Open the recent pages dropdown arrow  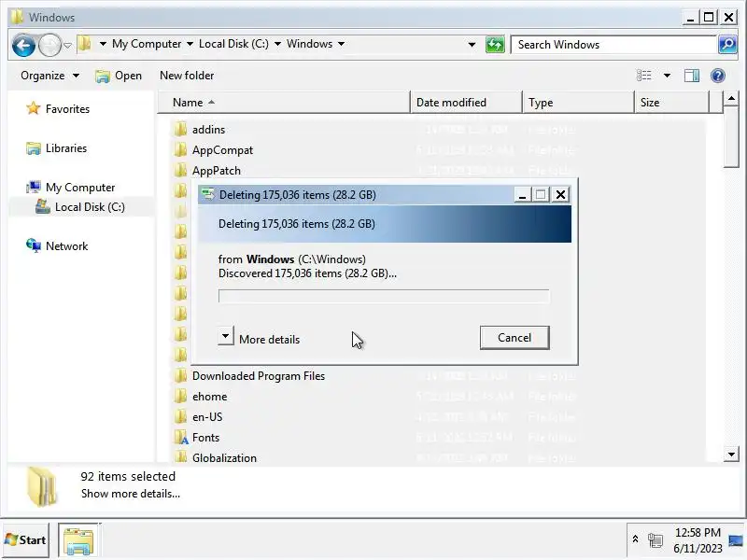point(67,45)
